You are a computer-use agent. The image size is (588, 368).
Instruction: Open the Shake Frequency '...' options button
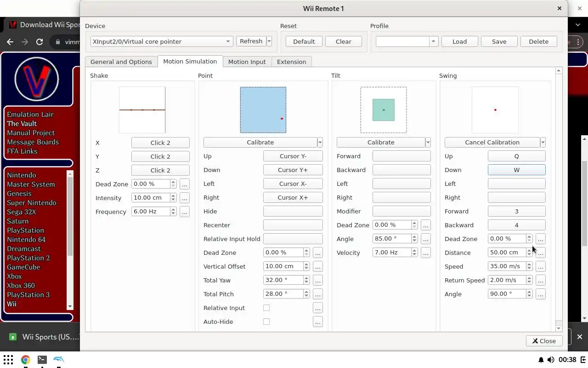[x=185, y=212]
